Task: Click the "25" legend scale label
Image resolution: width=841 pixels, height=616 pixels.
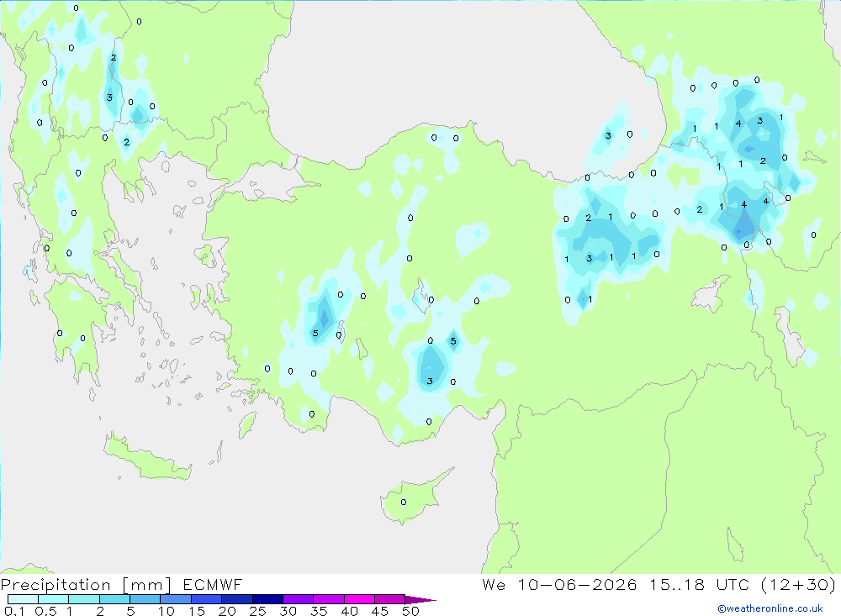Action: pos(257,611)
